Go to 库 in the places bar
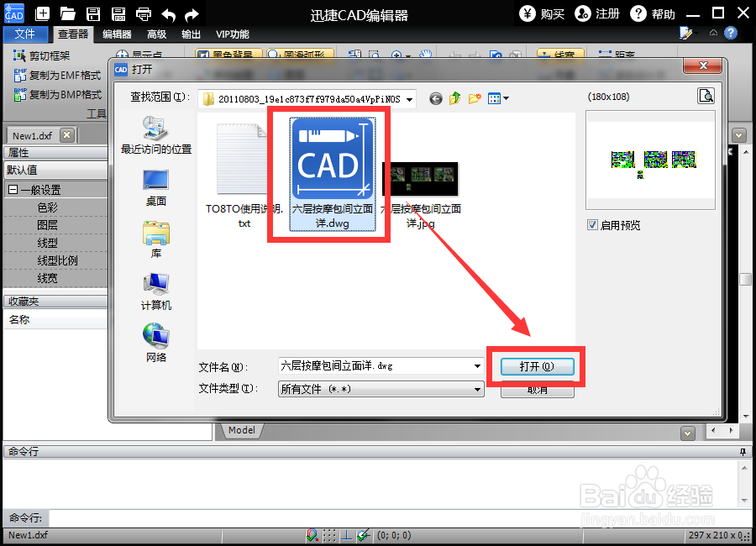The width and height of the screenshot is (756, 546). click(155, 239)
